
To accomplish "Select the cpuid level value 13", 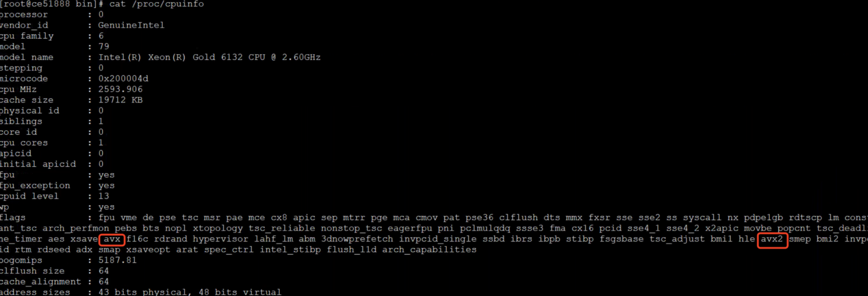I will (104, 196).
